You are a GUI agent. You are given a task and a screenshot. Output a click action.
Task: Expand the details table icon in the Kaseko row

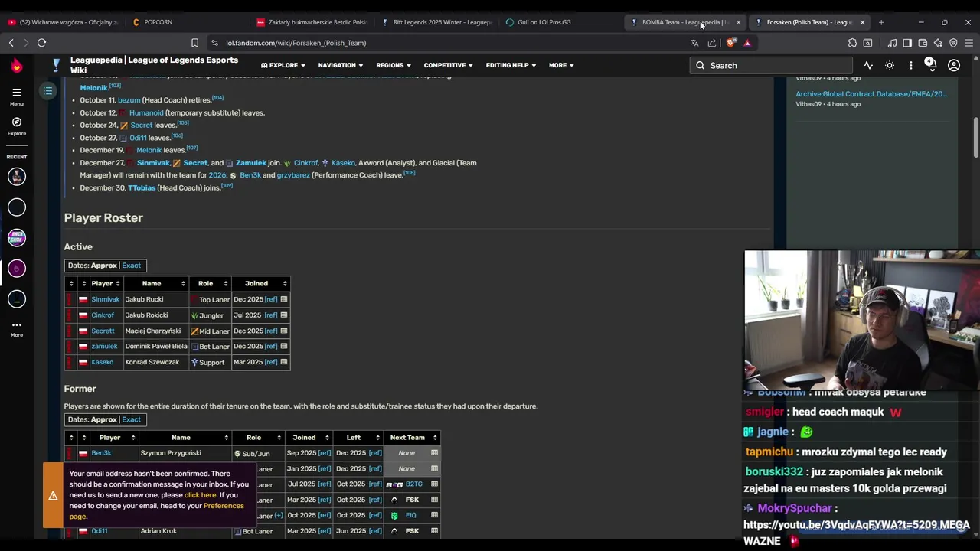pos(283,362)
